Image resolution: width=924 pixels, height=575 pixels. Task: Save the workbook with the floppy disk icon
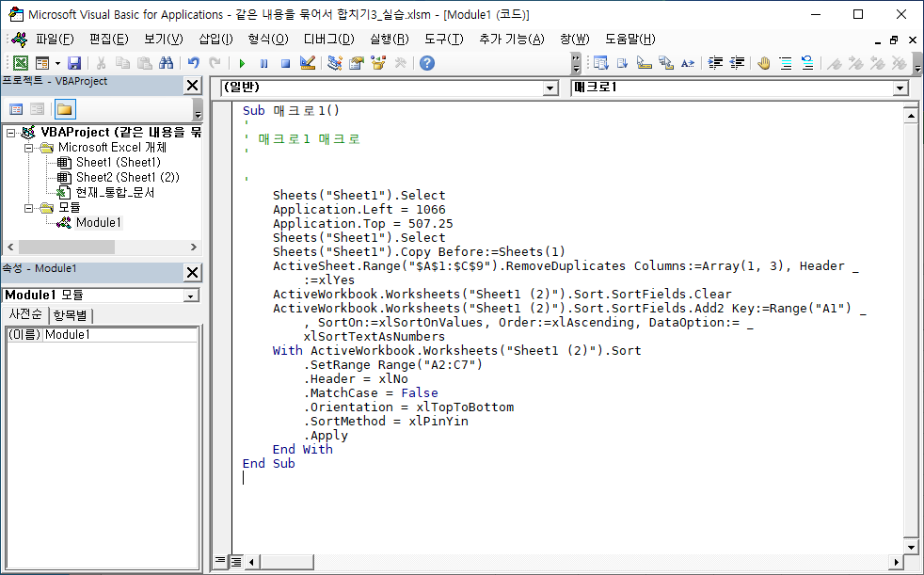point(74,63)
